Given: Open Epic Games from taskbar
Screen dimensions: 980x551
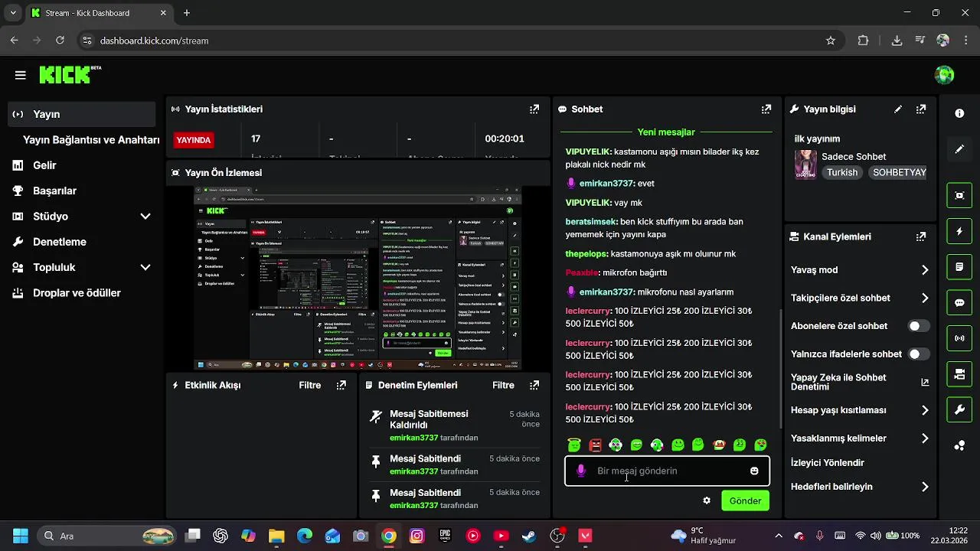Looking at the screenshot, I should [445, 536].
